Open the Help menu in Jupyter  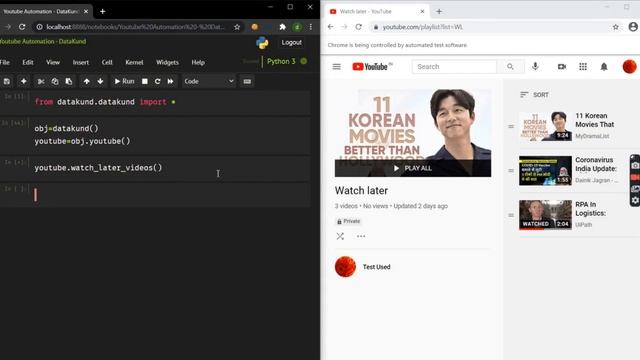tap(198, 62)
